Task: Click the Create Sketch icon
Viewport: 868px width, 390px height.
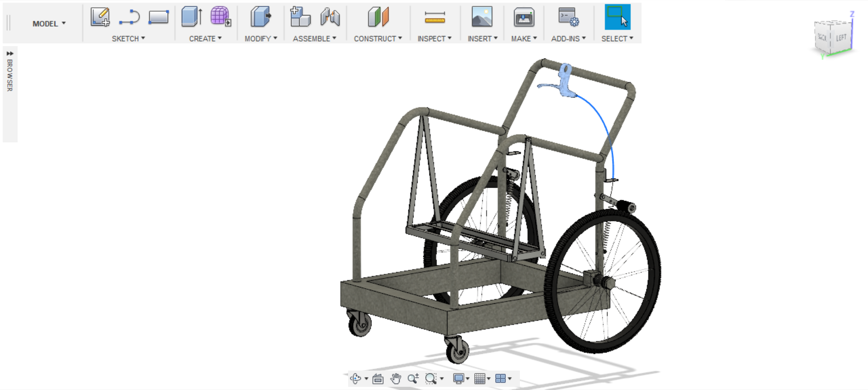Action: (100, 17)
